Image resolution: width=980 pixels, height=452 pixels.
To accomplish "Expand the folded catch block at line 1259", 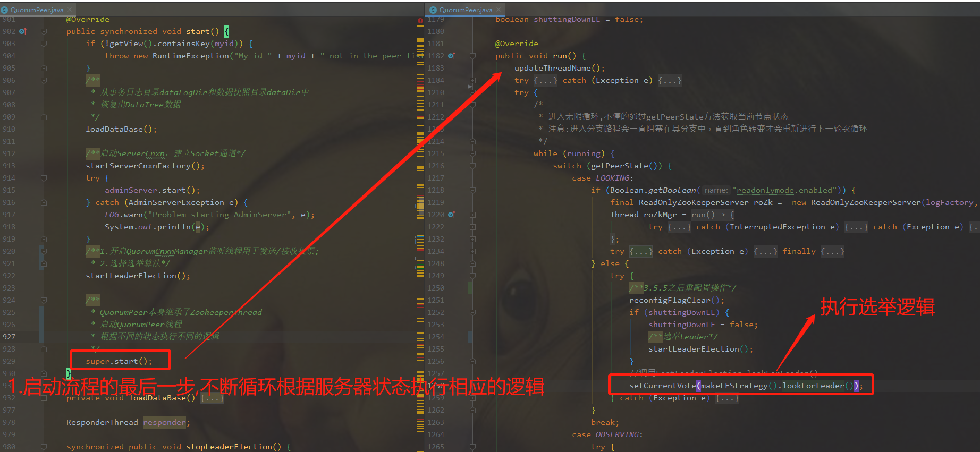I will tap(726, 398).
